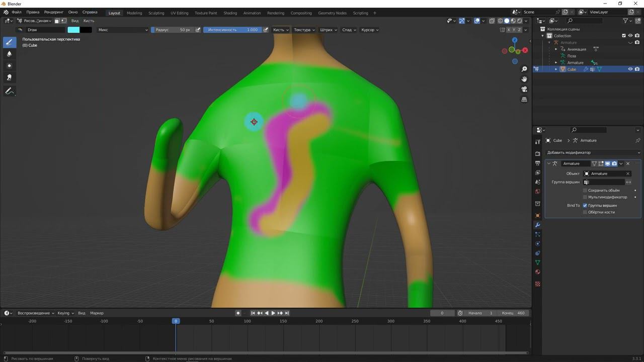Open the Render properties tab
This screenshot has width=644, height=362.
[x=537, y=153]
